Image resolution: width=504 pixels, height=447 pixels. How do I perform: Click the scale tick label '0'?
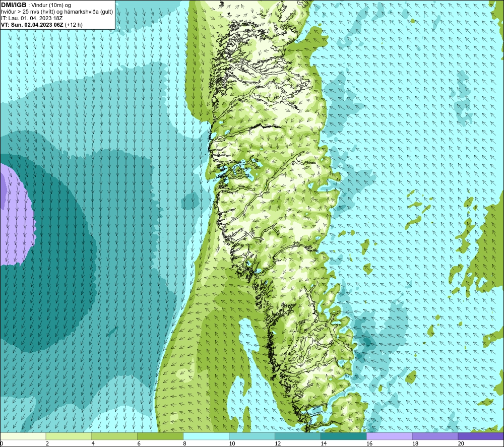[x=2, y=443]
